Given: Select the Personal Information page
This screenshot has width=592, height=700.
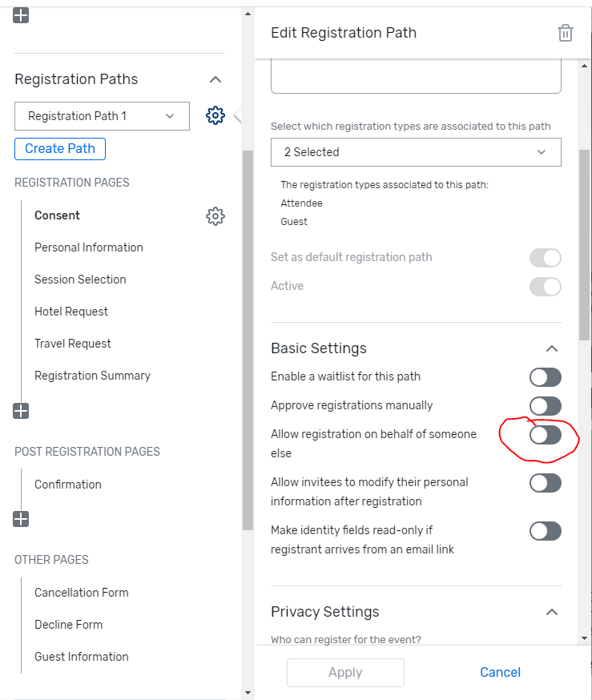Looking at the screenshot, I should point(89,247).
